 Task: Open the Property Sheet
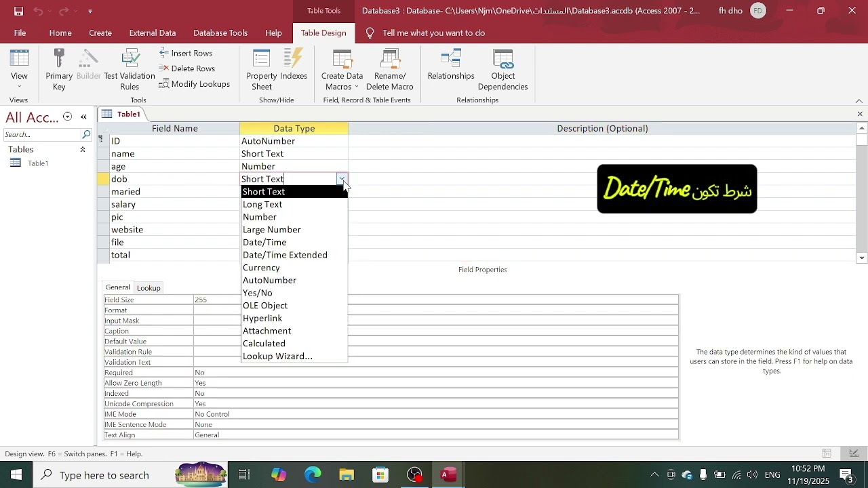click(262, 70)
